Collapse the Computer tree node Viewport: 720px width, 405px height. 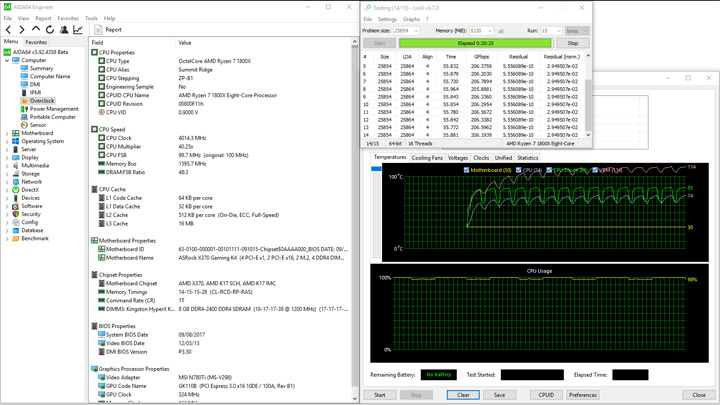pos(7,60)
